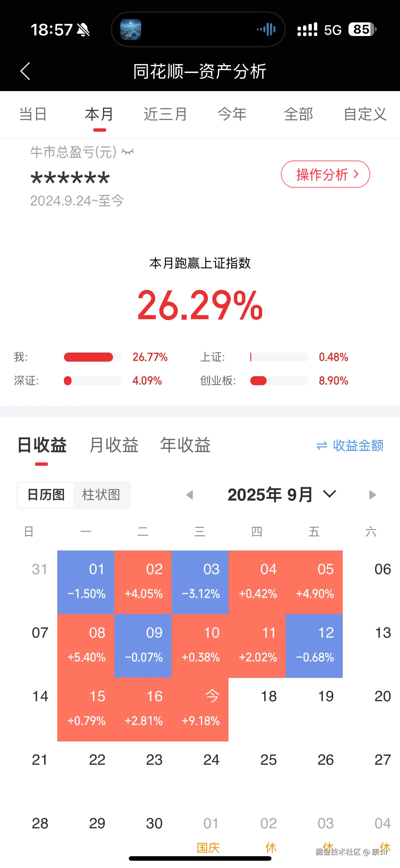400x868 pixels.
Task: Tap the cellular signal bars icon
Action: (307, 30)
